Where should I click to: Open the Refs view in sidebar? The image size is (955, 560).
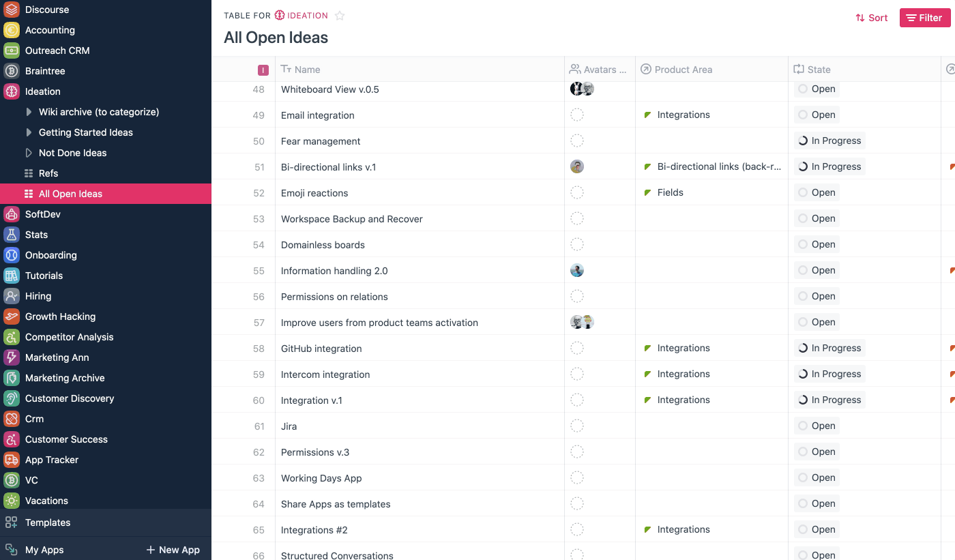click(48, 173)
